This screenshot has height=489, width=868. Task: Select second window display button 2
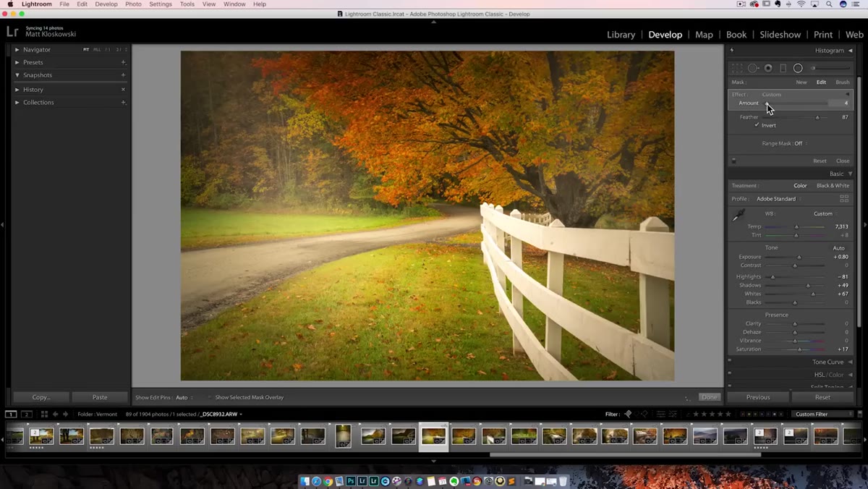pos(27,414)
